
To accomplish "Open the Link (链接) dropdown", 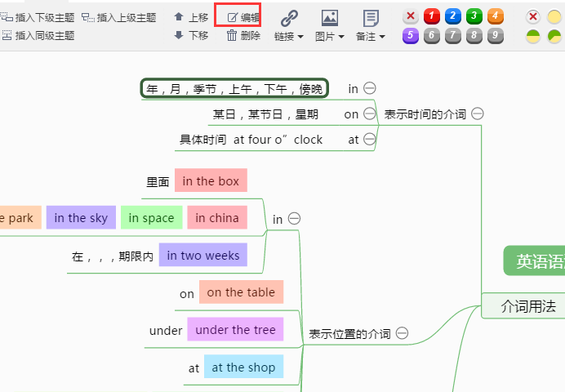I will (x=289, y=37).
